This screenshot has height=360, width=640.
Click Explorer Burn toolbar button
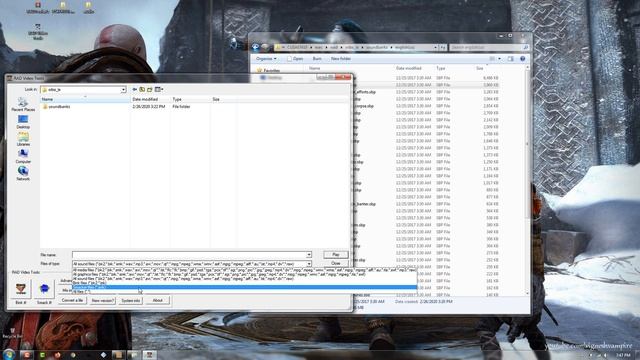click(x=317, y=59)
